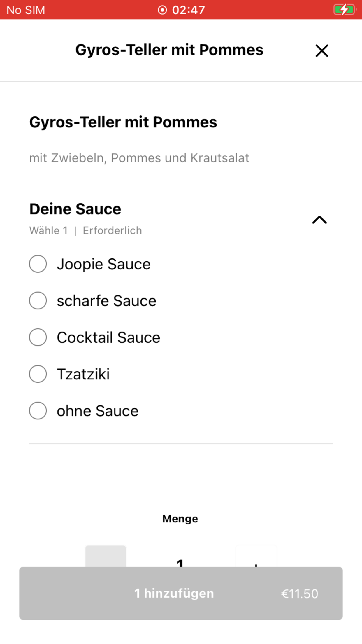Decrease quantity with the grey minus button
Image resolution: width=362 pixels, height=644 pixels.
106,556
